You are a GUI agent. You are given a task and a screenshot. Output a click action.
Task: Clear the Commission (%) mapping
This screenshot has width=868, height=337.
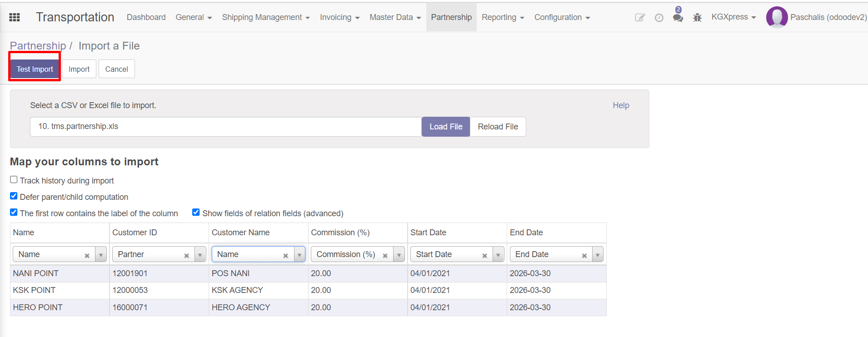click(385, 256)
